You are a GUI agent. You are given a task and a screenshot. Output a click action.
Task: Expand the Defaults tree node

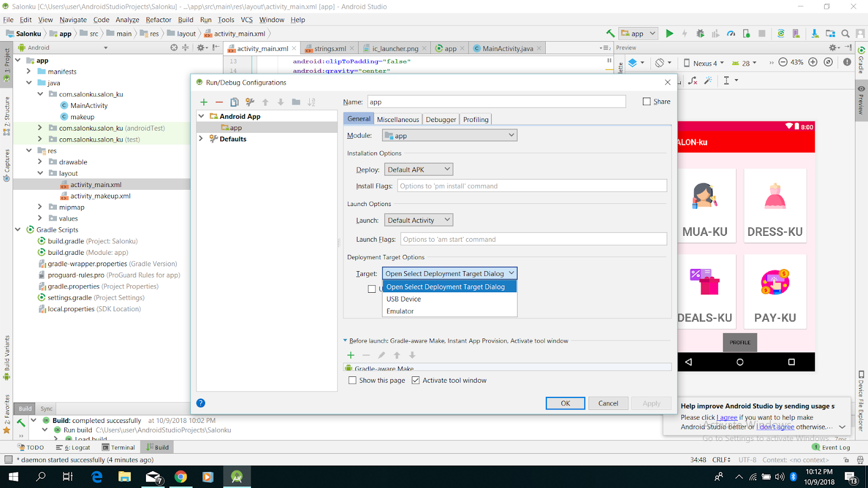tap(201, 139)
